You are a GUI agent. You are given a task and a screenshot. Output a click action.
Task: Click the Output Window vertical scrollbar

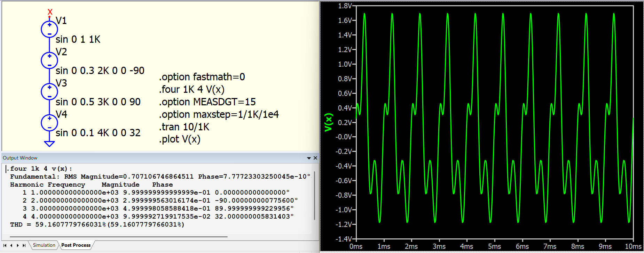pos(314,195)
